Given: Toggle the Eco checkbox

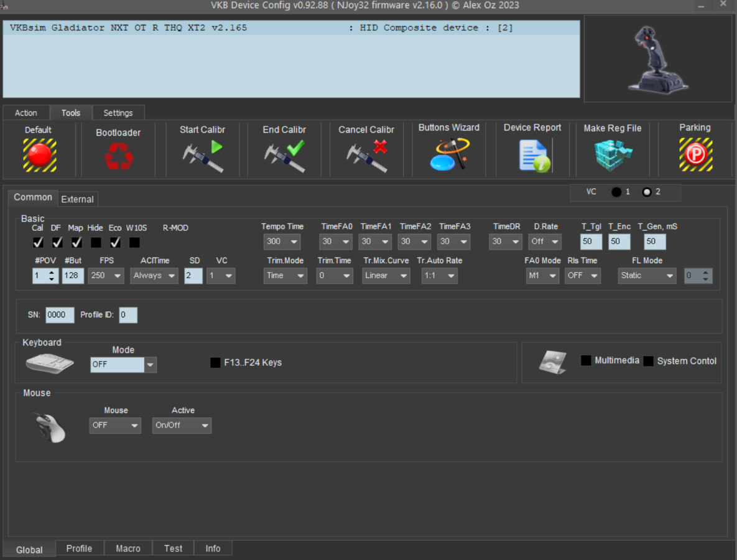Looking at the screenshot, I should coord(115,242).
